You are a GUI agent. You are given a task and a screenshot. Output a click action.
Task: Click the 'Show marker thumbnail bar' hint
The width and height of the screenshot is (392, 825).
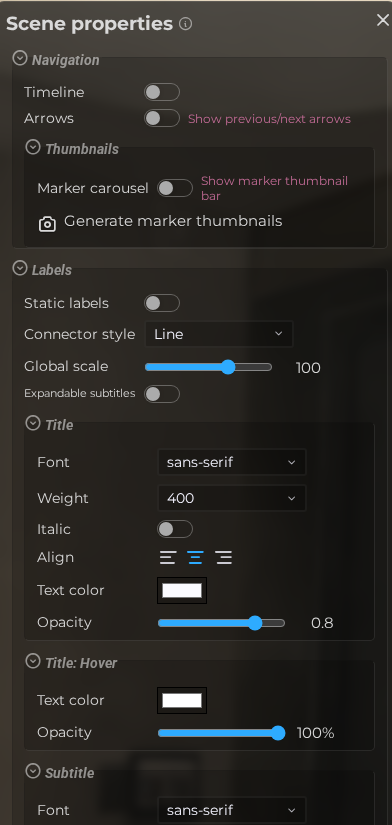pos(274,188)
